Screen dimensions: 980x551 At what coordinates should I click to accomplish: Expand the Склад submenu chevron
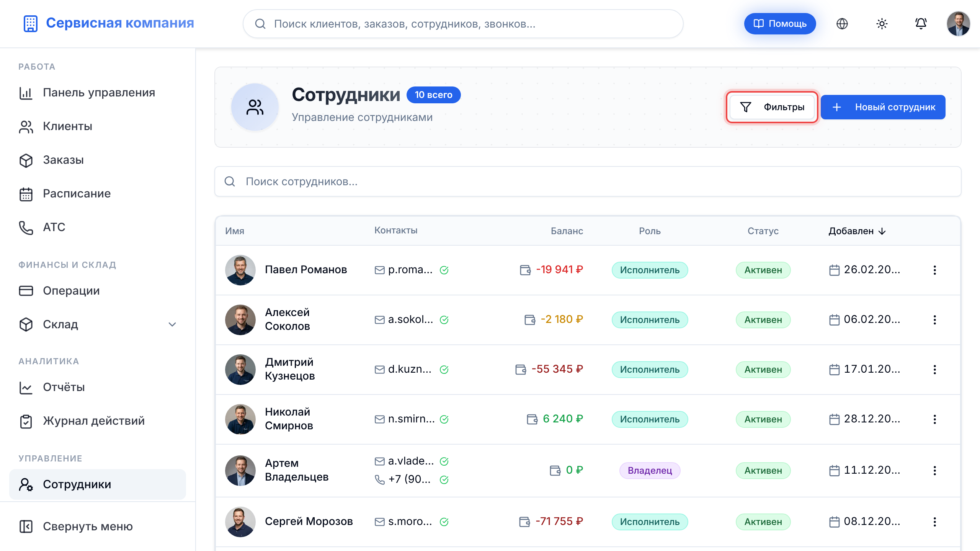pyautogui.click(x=172, y=324)
